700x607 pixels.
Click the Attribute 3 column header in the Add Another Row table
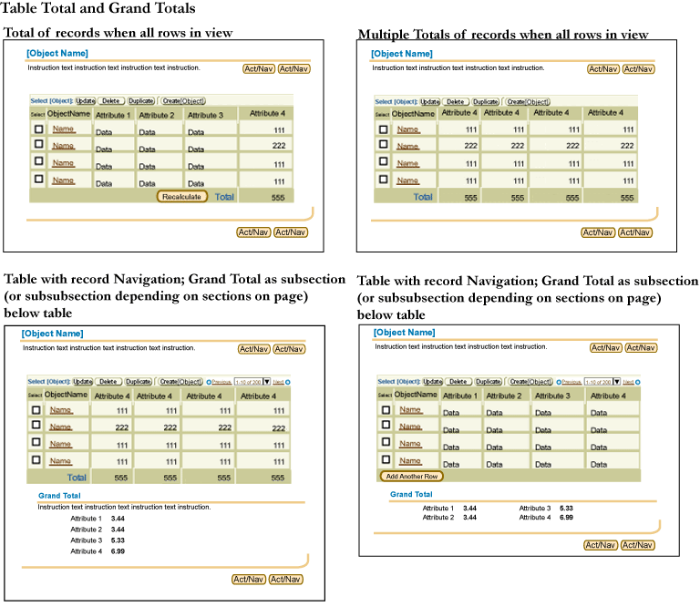point(552,396)
